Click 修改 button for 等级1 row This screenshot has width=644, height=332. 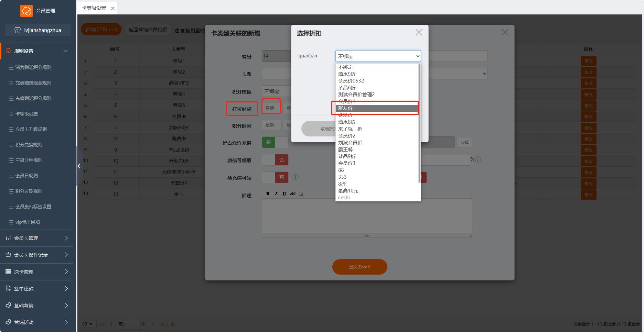588,61
